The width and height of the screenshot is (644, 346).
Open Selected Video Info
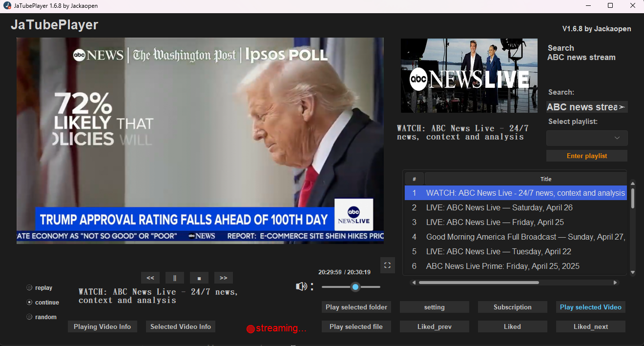click(181, 326)
